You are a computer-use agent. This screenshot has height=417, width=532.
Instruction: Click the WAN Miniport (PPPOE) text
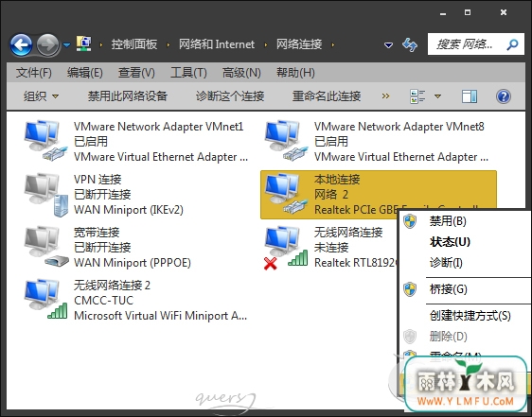(132, 263)
